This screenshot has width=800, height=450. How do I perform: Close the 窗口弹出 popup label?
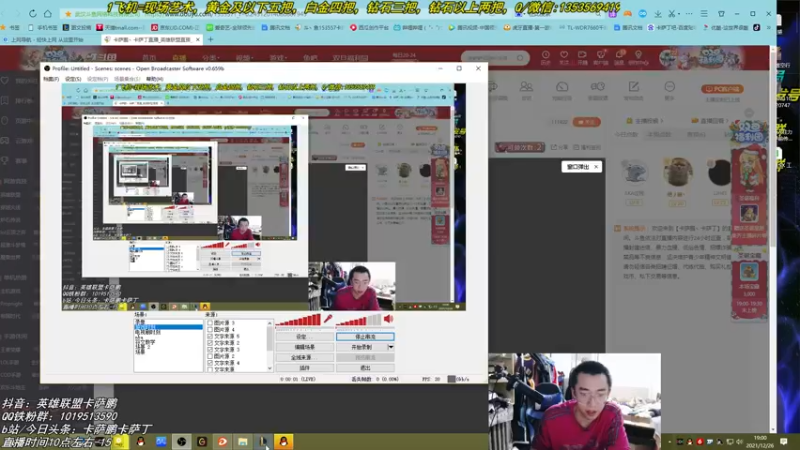596,167
